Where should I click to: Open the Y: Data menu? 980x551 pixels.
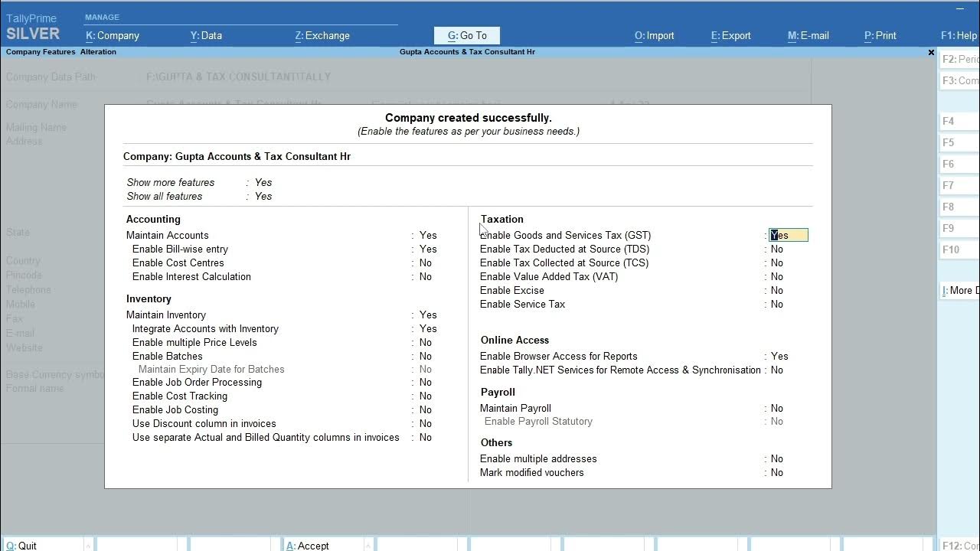click(x=206, y=35)
